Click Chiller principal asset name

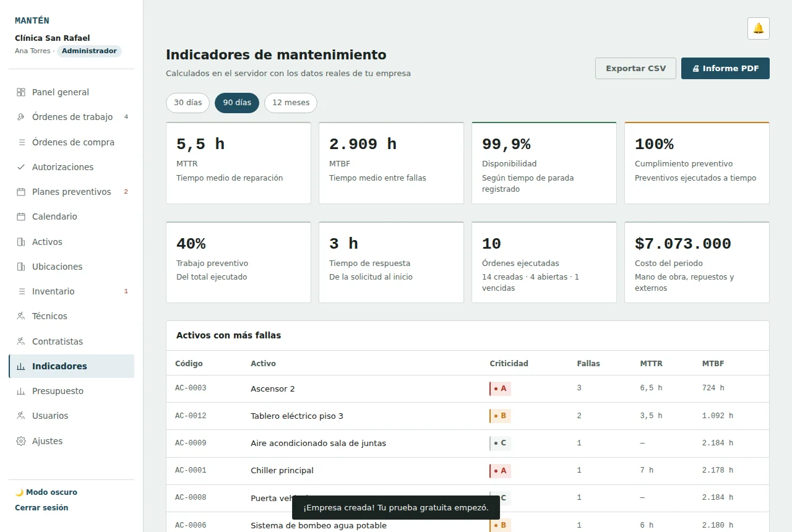click(x=282, y=471)
